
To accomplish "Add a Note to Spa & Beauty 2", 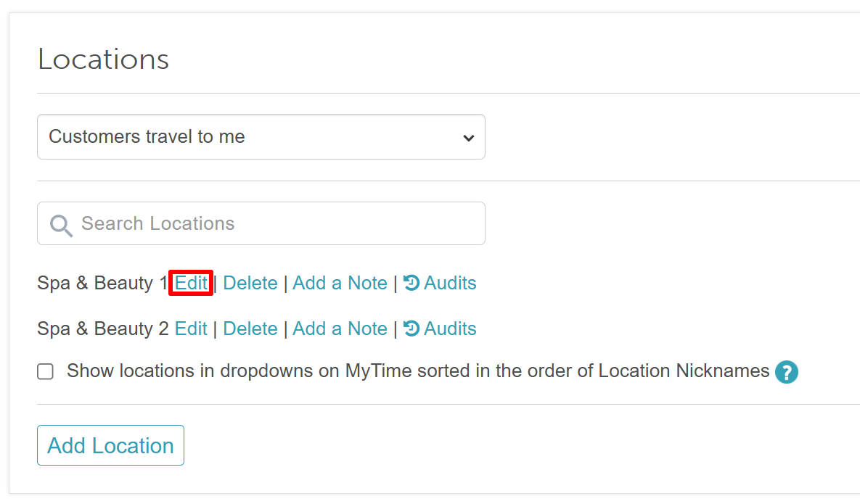I will tap(340, 329).
